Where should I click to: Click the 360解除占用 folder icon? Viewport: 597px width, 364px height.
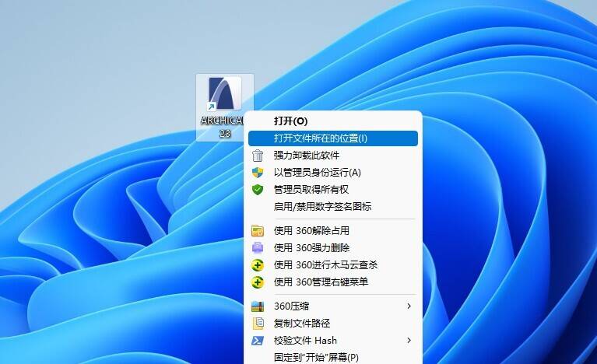click(x=258, y=231)
